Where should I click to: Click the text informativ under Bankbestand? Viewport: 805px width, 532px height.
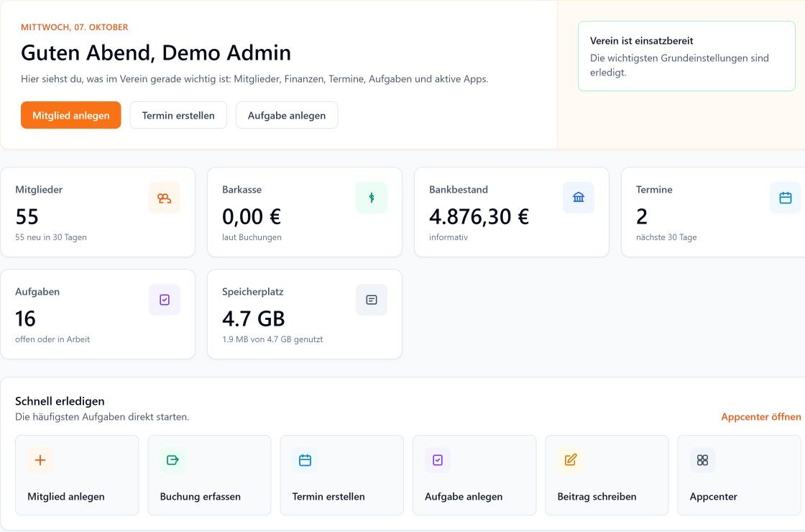(448, 237)
